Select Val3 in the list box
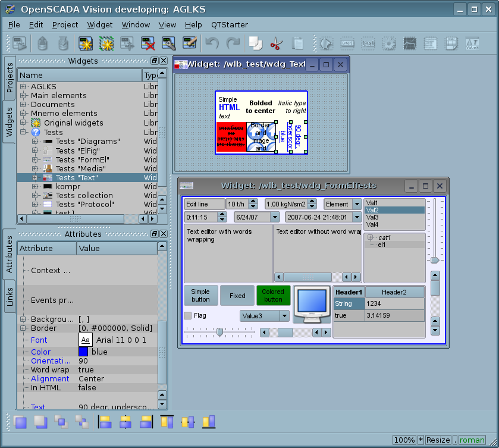 point(372,217)
